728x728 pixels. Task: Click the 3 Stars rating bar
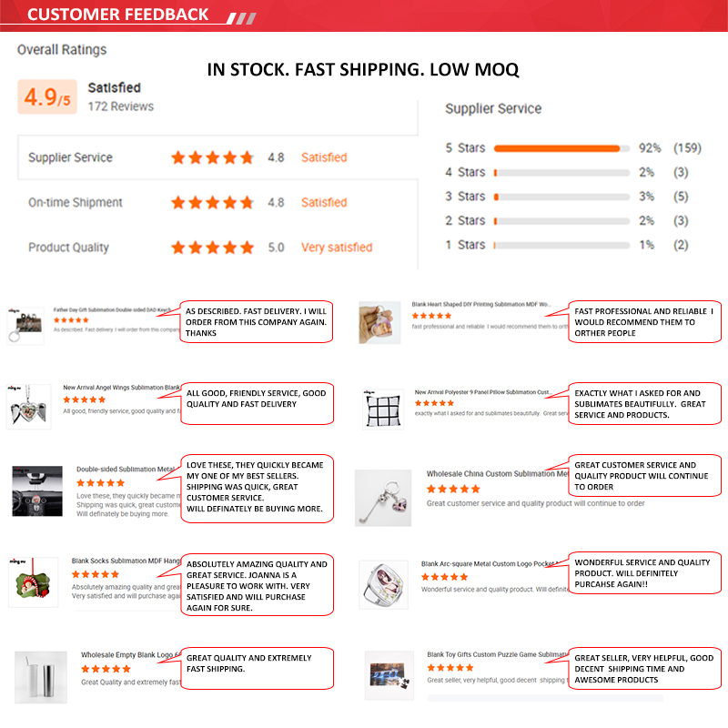tap(561, 197)
